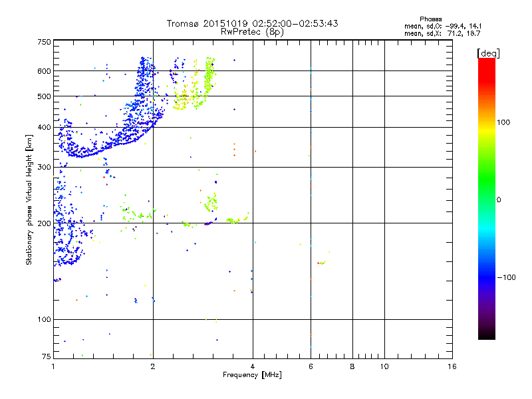Click the plot title 'Tromsø 20151019 02:52:00-02:53:43'

(252, 23)
